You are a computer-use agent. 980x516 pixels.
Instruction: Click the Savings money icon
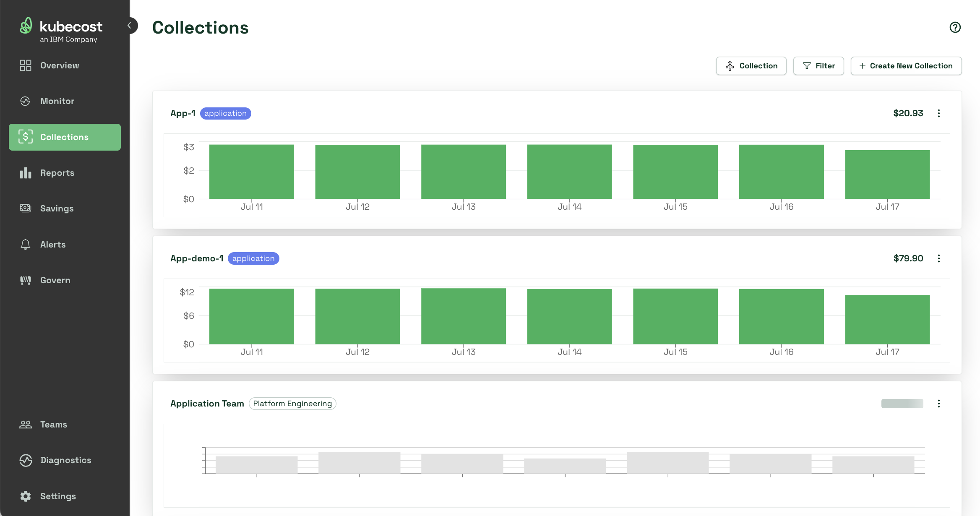26,208
